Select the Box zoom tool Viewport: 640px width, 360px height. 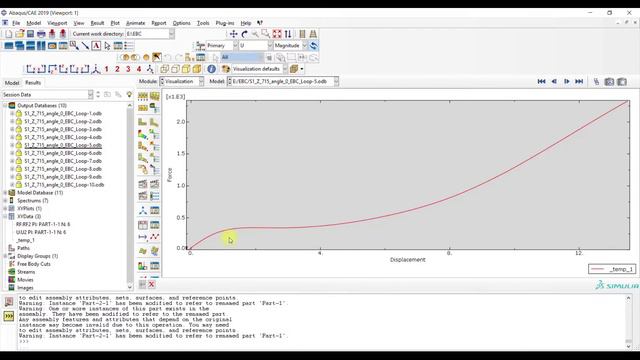pos(266,34)
